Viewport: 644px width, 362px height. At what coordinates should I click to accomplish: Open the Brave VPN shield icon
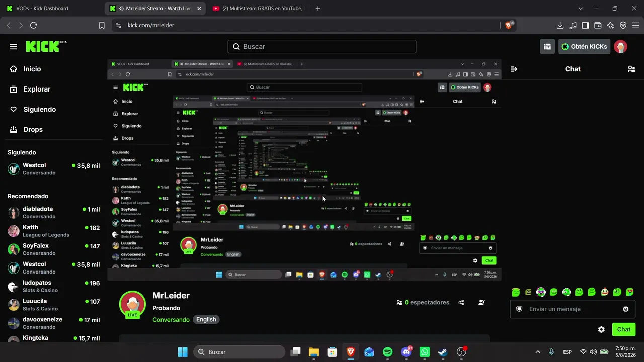(623, 25)
